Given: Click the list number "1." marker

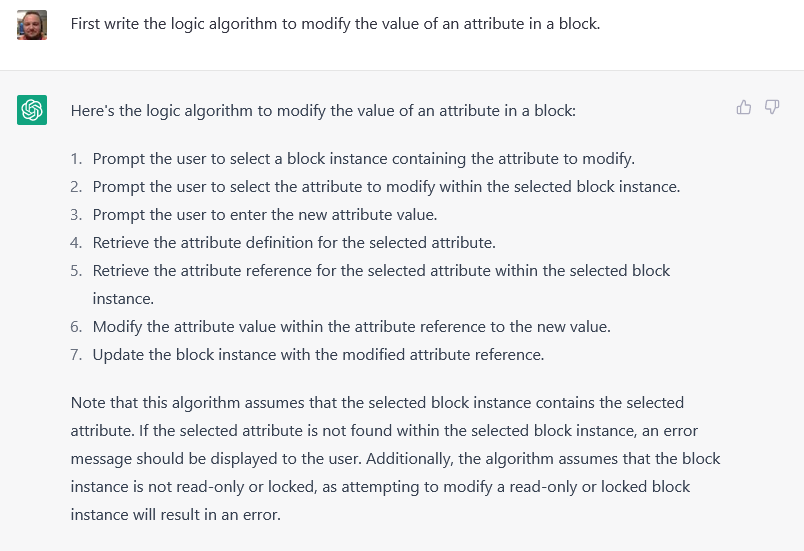Looking at the screenshot, I should coord(76,159).
